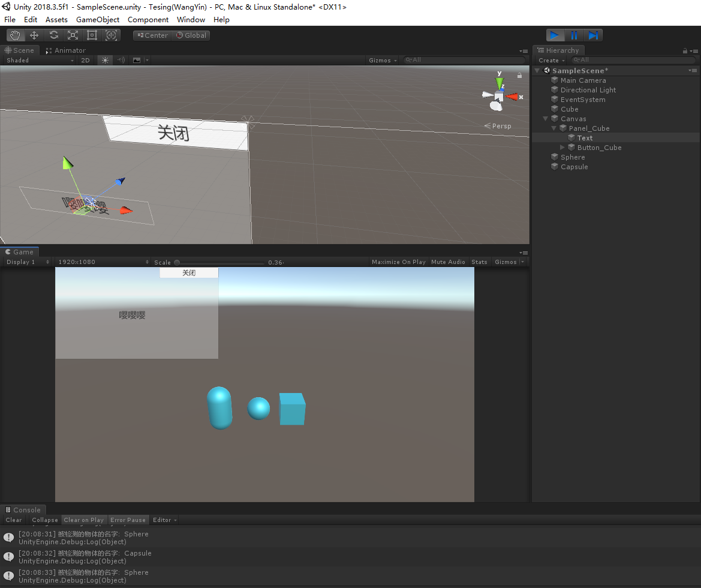Select the Console tab
This screenshot has height=588, width=701.
[x=23, y=509]
